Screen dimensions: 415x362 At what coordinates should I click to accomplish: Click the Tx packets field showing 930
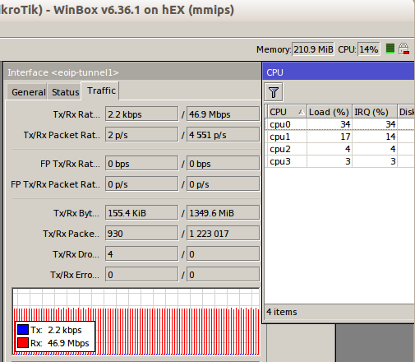[x=141, y=233]
